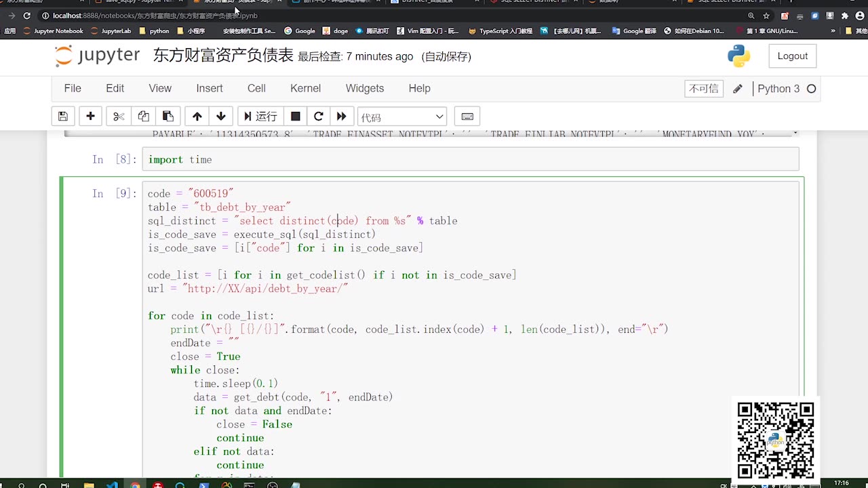Copy the selected cell using the toolbar copy icon

coord(143,117)
